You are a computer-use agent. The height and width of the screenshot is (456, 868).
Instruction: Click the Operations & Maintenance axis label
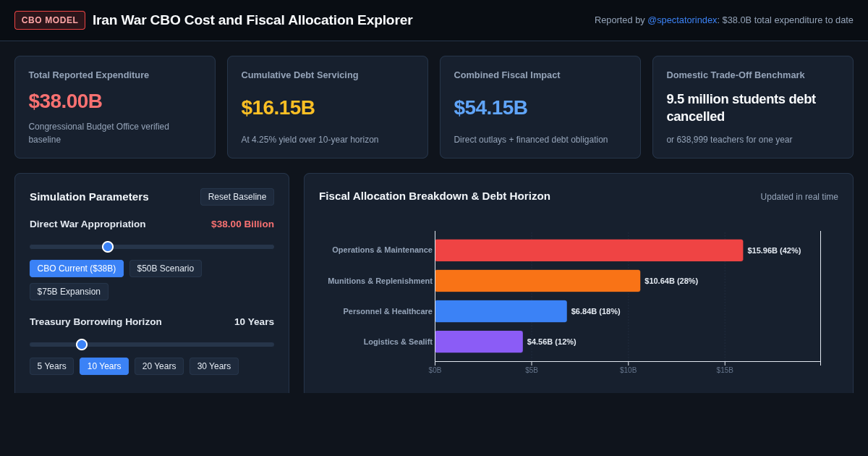(382, 250)
